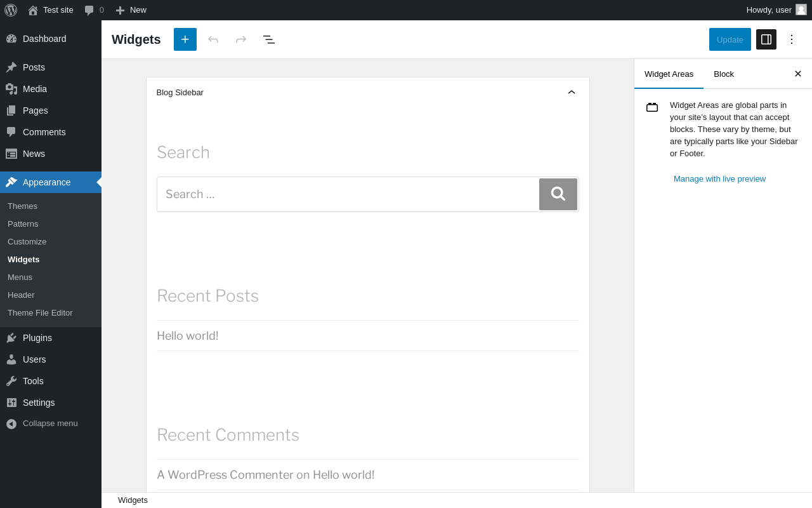Click the Tools wrench icon

click(x=11, y=381)
